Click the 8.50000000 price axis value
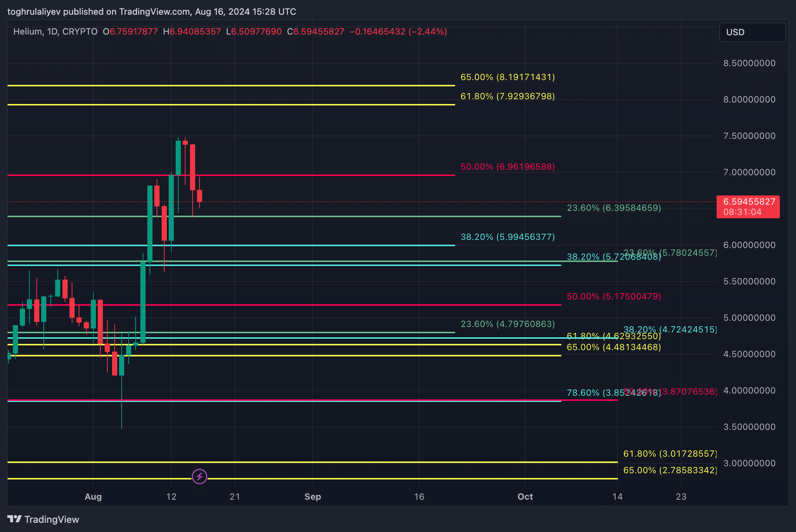The height and width of the screenshot is (532, 796). point(749,63)
